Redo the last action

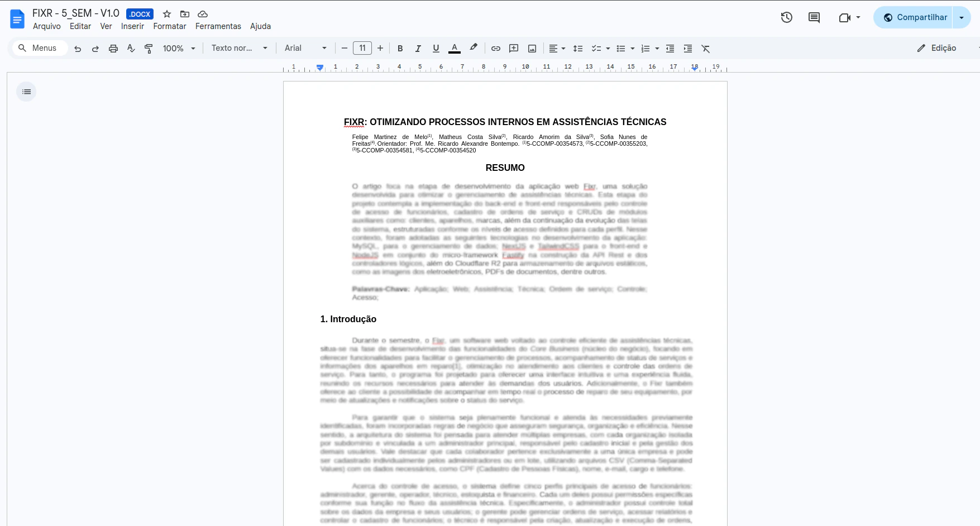[x=95, y=49]
